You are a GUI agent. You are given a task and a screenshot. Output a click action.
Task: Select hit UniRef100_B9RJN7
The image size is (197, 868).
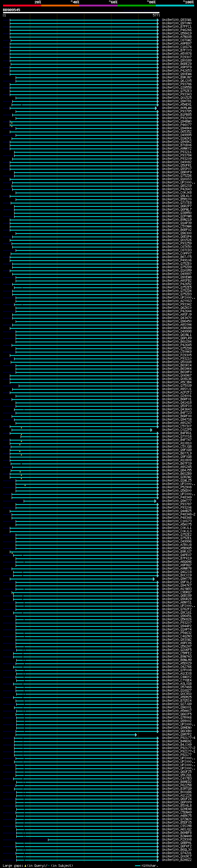177,78
